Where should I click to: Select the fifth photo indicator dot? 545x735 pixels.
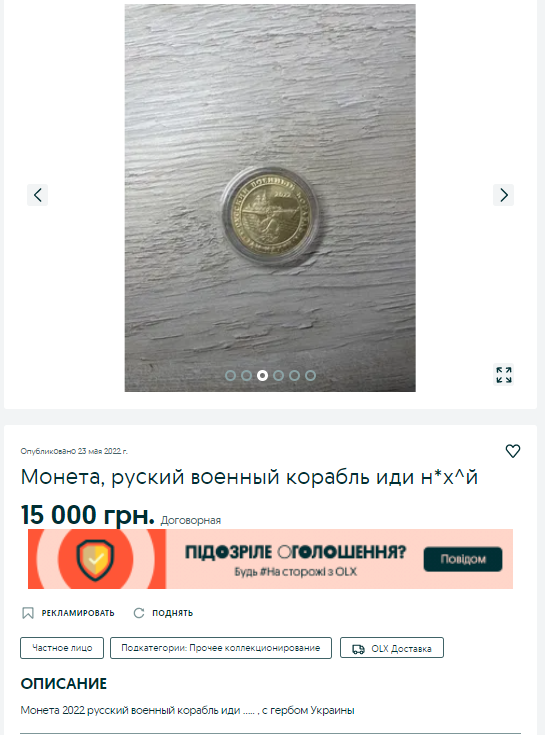(x=294, y=375)
